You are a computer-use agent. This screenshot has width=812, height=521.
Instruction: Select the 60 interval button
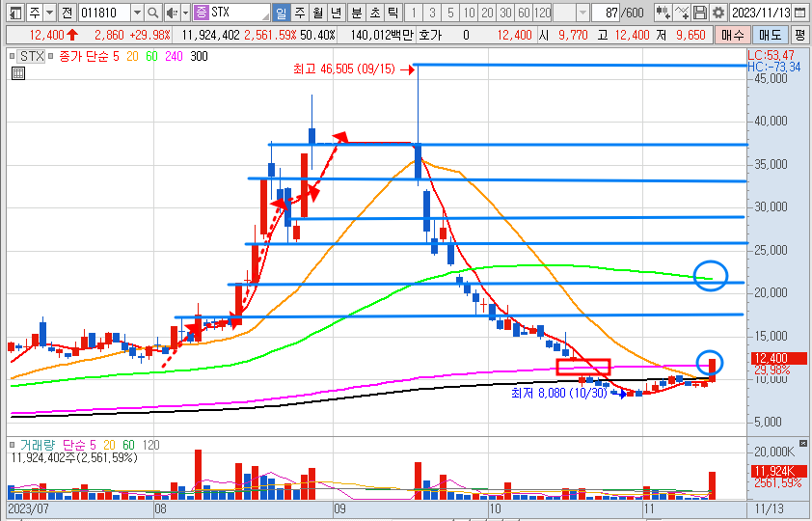[524, 13]
